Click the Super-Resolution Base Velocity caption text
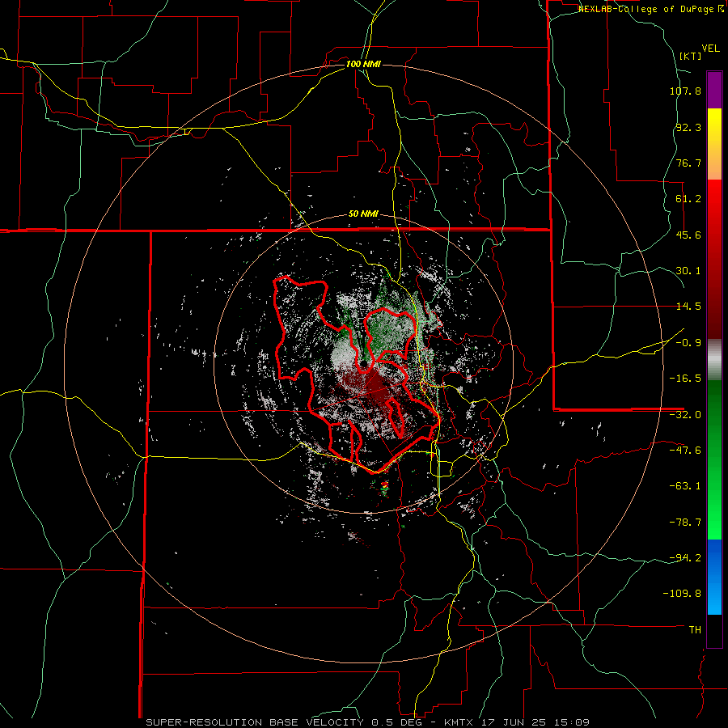Image resolution: width=728 pixels, height=728 pixels. tap(368, 722)
